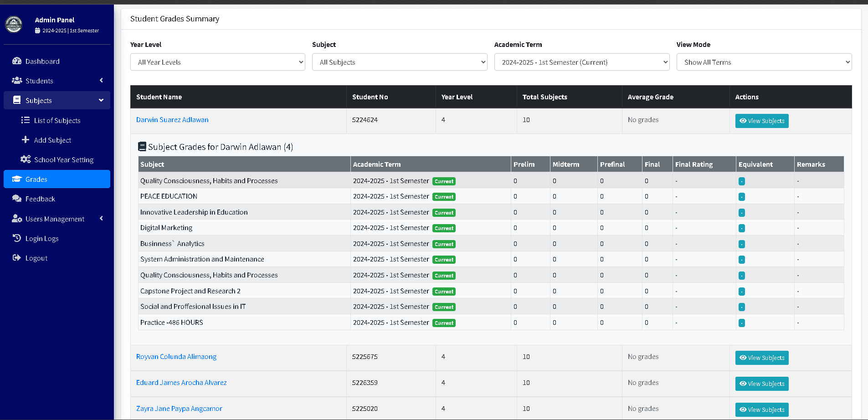The height and width of the screenshot is (420, 868).
Task: Open the Login Logs page
Action: pyautogui.click(x=57, y=238)
